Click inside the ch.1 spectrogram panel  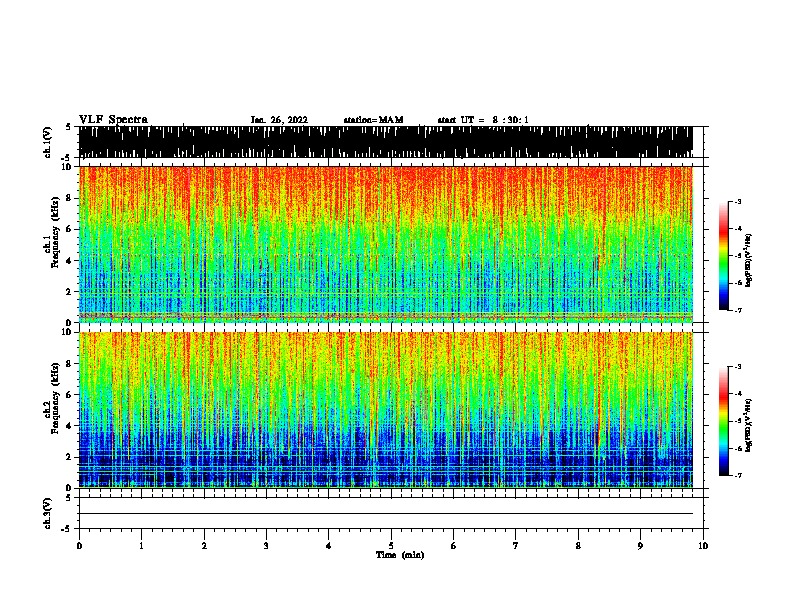click(386, 244)
